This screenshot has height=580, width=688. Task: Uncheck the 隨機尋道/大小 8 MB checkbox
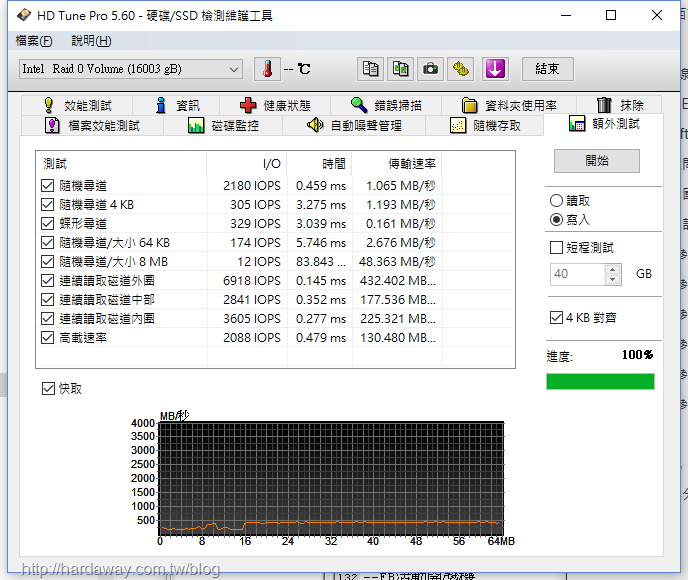pyautogui.click(x=47, y=261)
